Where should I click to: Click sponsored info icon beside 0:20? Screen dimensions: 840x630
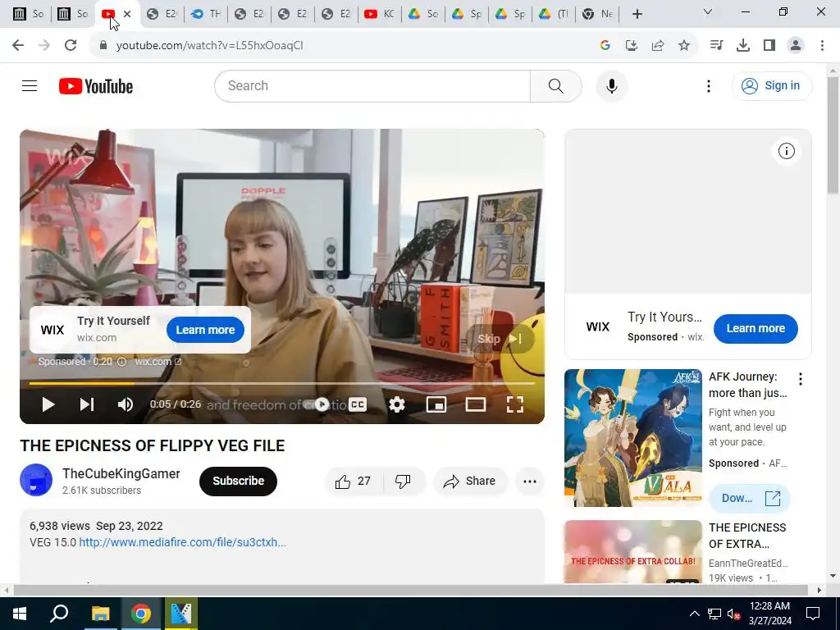[x=121, y=362]
